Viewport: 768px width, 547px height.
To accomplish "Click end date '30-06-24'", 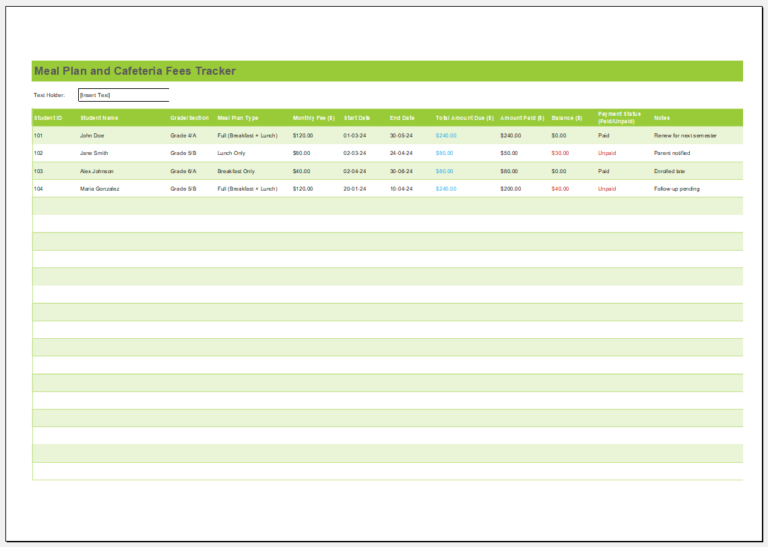I will tap(401, 171).
